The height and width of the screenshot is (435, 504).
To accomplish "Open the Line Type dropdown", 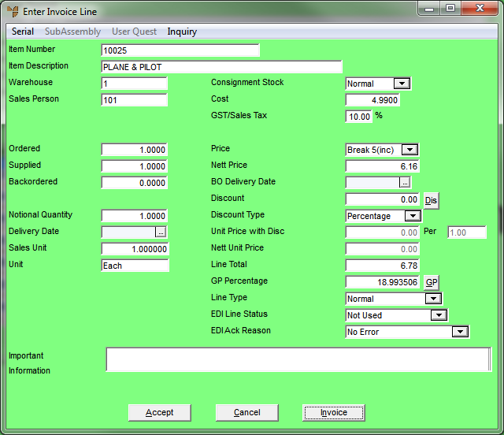I will click(x=432, y=299).
